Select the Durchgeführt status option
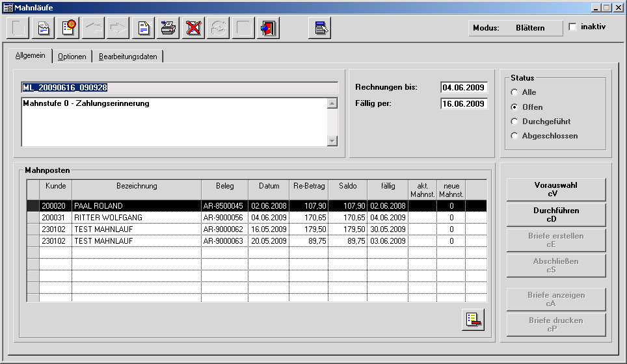This screenshot has height=364, width=627. pyautogui.click(x=515, y=122)
